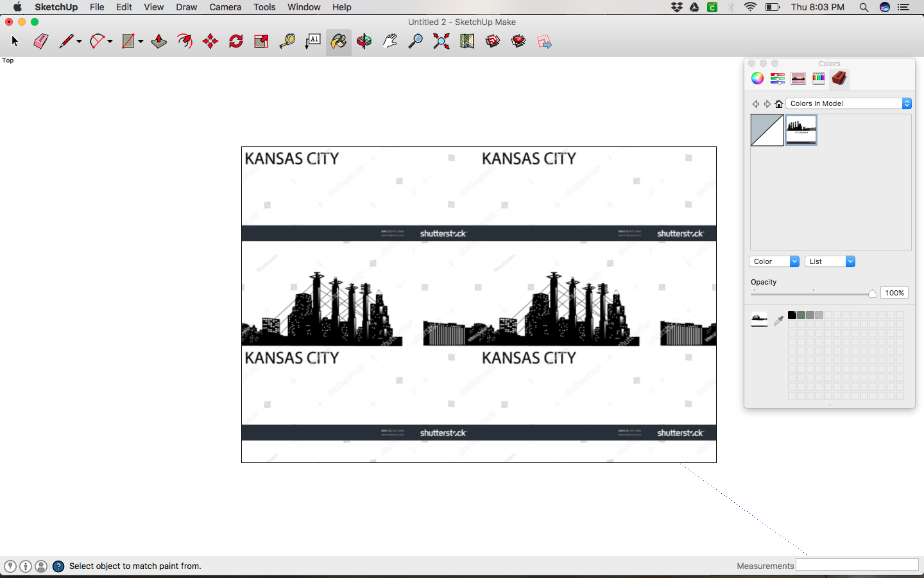Click the Zoom Extents tool
924x578 pixels.
[x=441, y=42]
